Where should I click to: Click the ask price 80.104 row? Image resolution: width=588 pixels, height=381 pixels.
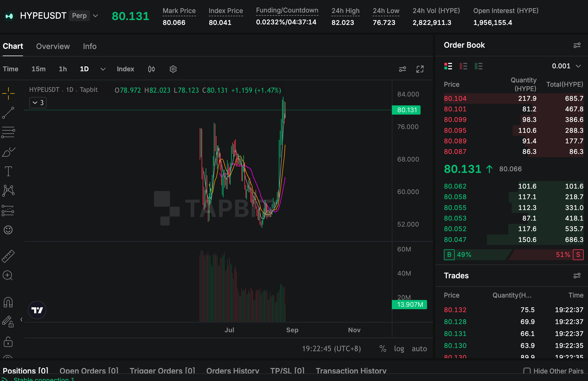coord(513,98)
